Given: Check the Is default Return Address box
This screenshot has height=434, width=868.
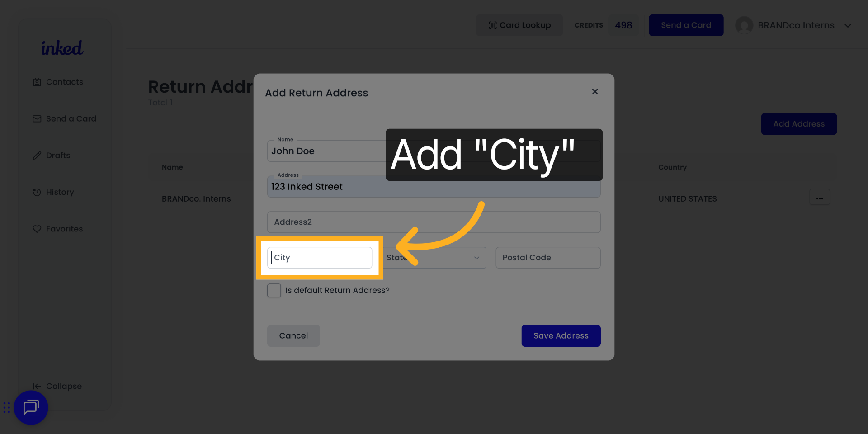Looking at the screenshot, I should coord(274,290).
